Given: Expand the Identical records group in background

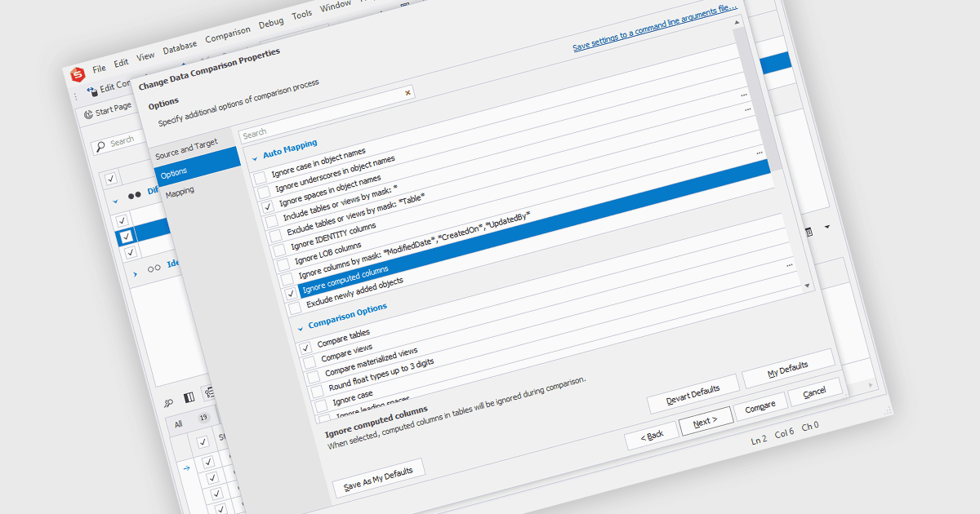Looking at the screenshot, I should pyautogui.click(x=136, y=274).
